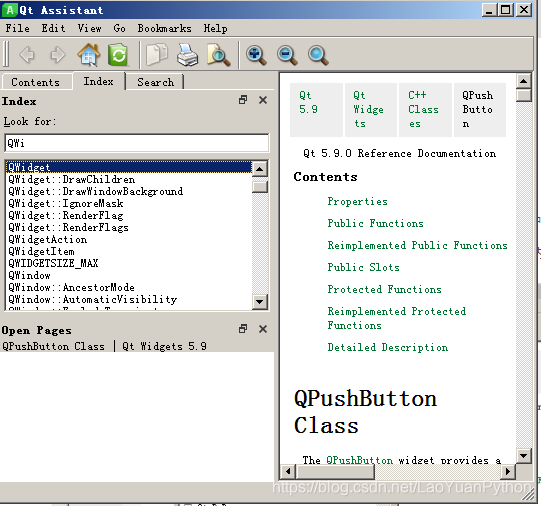Float the Open Pages panel
The width and height of the screenshot is (541, 506).
[243, 329]
